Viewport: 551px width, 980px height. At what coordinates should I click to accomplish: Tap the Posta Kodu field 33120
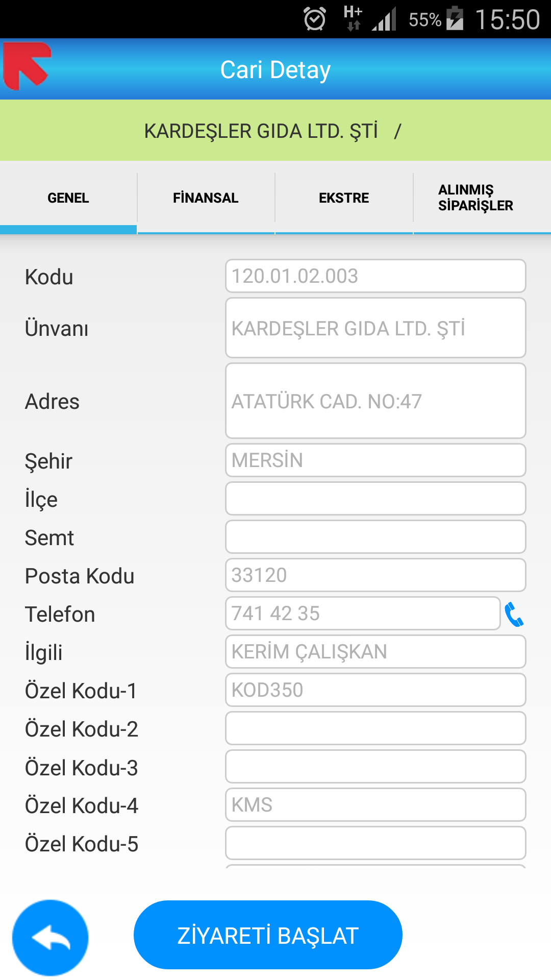click(375, 575)
